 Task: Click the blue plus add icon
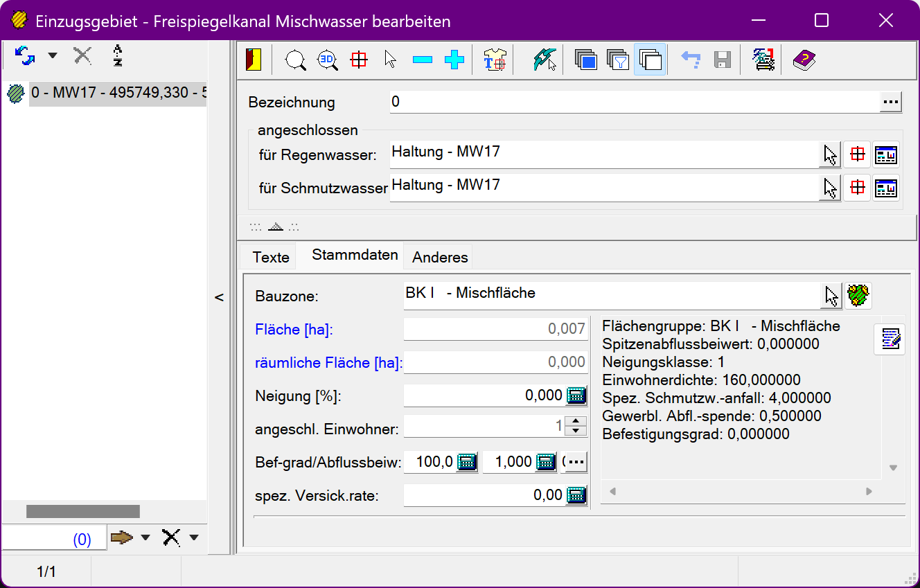[x=454, y=60]
